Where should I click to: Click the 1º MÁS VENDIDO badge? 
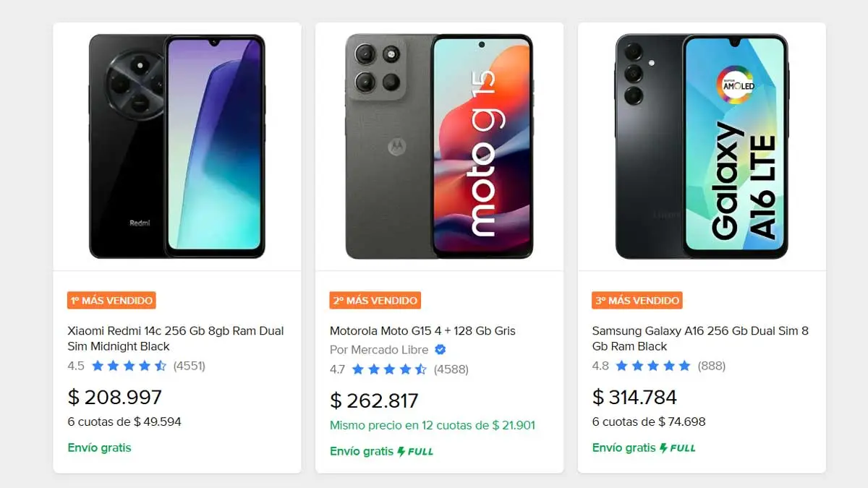pos(111,301)
